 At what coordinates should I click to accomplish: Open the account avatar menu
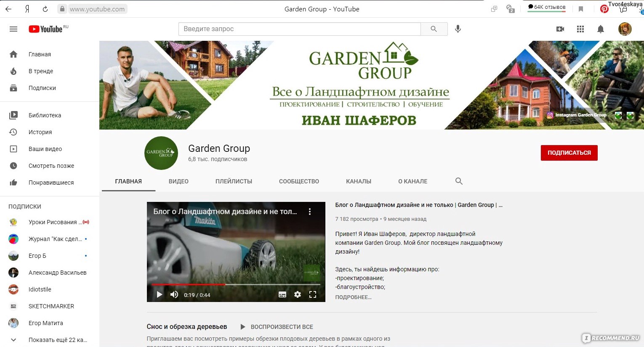[625, 29]
